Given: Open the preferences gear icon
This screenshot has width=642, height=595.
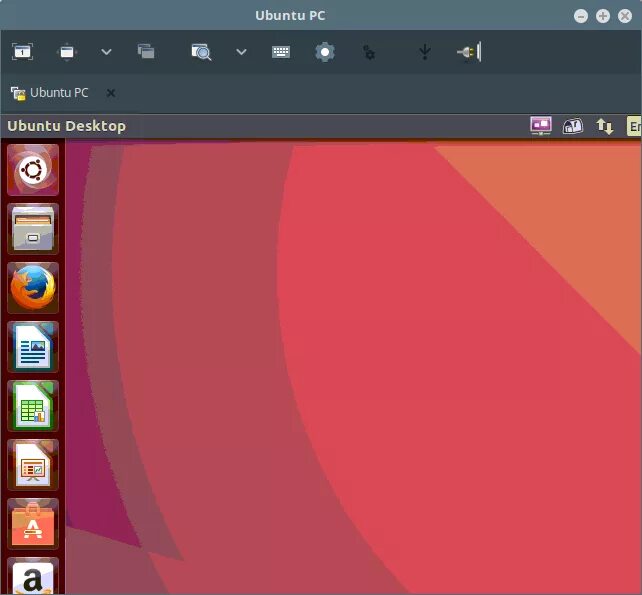Looking at the screenshot, I should click(325, 52).
